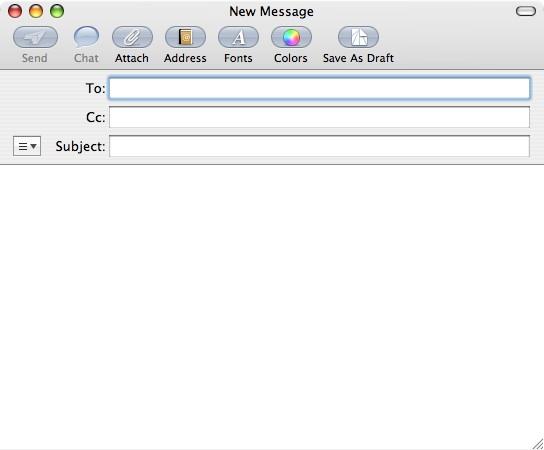Save the message as draft
This screenshot has width=544, height=450.
click(358, 37)
